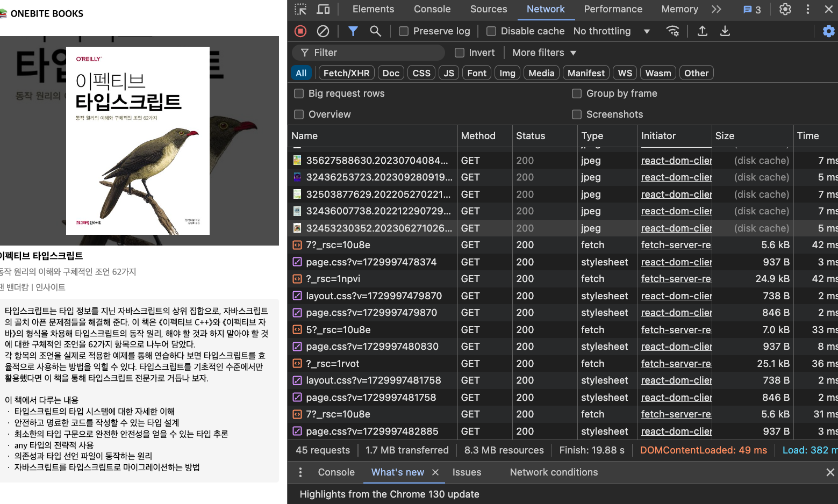Select page.css?v=1729997478374 stylesheet icon

click(x=297, y=262)
